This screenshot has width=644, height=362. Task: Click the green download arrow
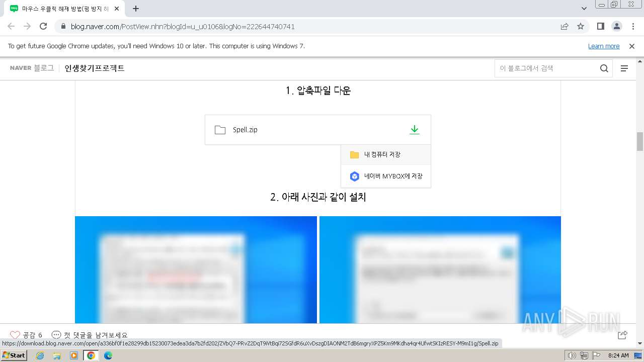click(414, 130)
